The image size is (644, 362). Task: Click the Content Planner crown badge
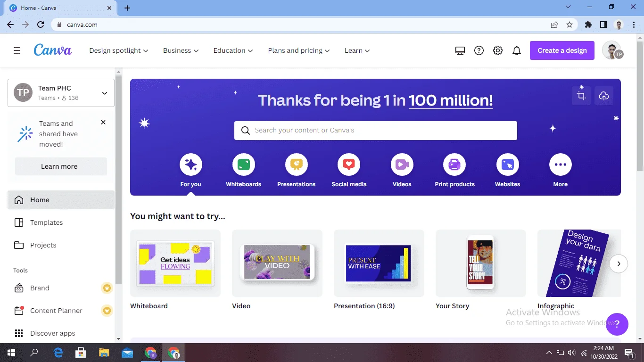tap(107, 311)
